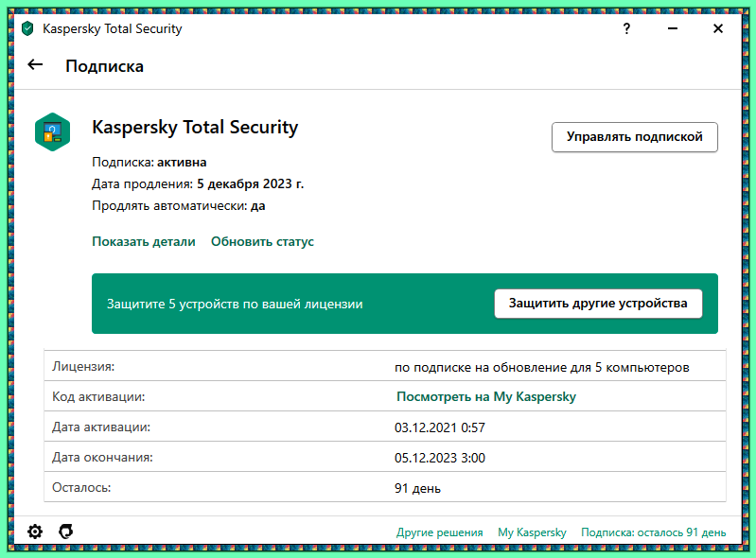Click the Лицензия: row label

(83, 367)
